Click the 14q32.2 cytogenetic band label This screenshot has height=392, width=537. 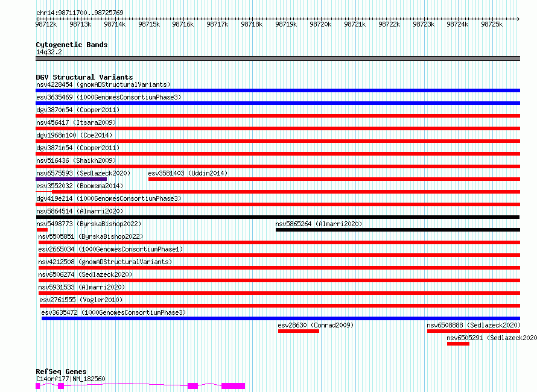pos(49,52)
